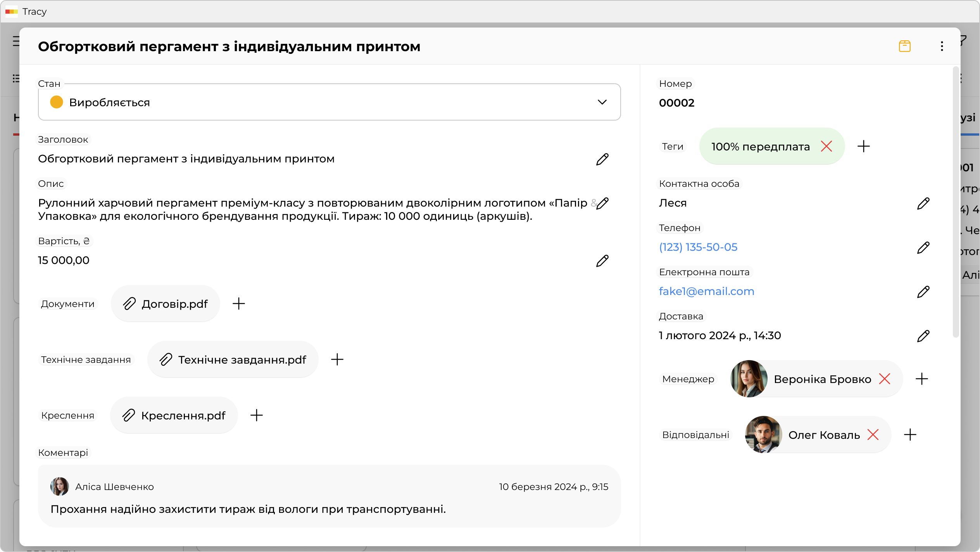Click the phone number (123) 135-50-05 link
The height and width of the screenshot is (552, 980).
[698, 247]
